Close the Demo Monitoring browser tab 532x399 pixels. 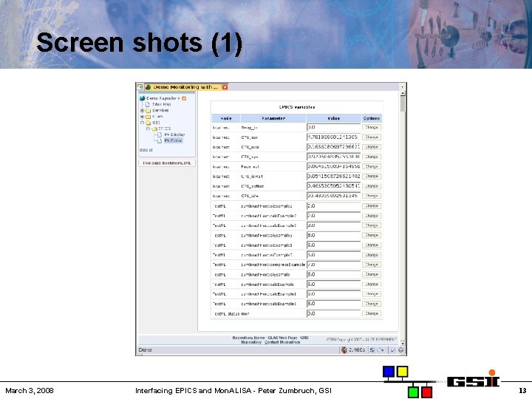[225, 87]
